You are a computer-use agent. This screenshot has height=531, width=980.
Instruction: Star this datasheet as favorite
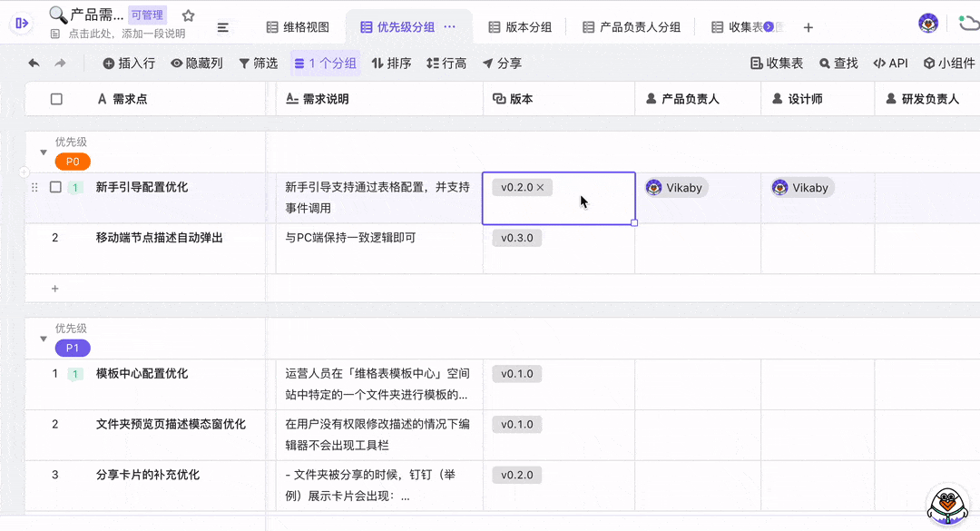coord(188,15)
